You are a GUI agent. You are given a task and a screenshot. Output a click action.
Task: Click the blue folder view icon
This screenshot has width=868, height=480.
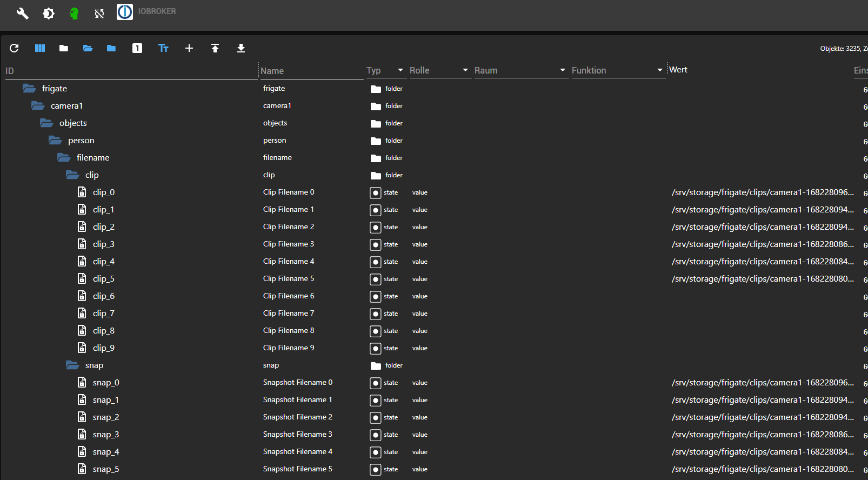coord(111,48)
